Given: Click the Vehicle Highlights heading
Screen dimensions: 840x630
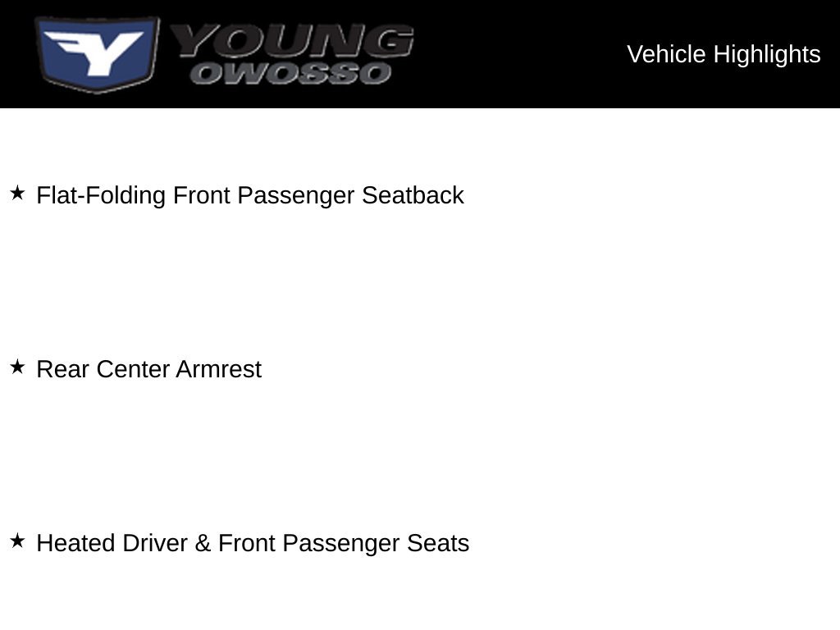Looking at the screenshot, I should pyautogui.click(x=724, y=54).
